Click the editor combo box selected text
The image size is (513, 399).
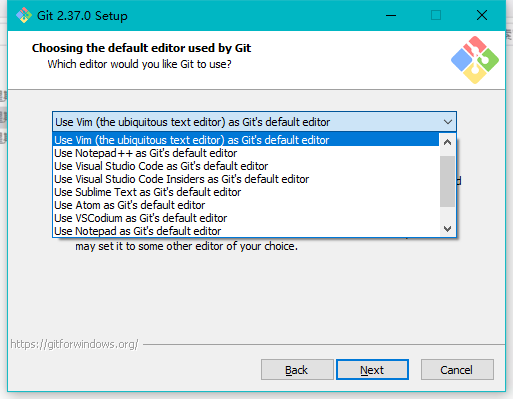(193, 122)
